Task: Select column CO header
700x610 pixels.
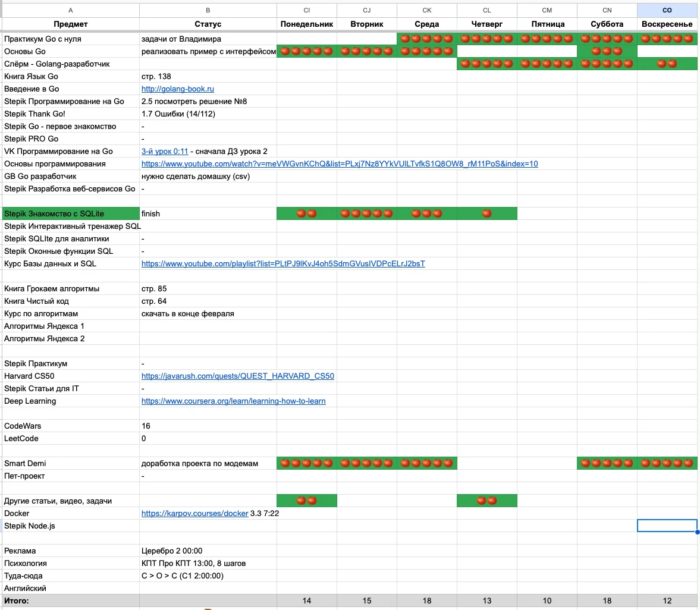Action: click(667, 10)
